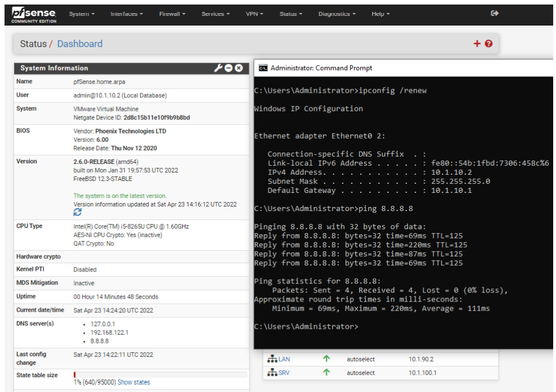Open the Services menu
The image size is (556, 392).
(x=215, y=14)
